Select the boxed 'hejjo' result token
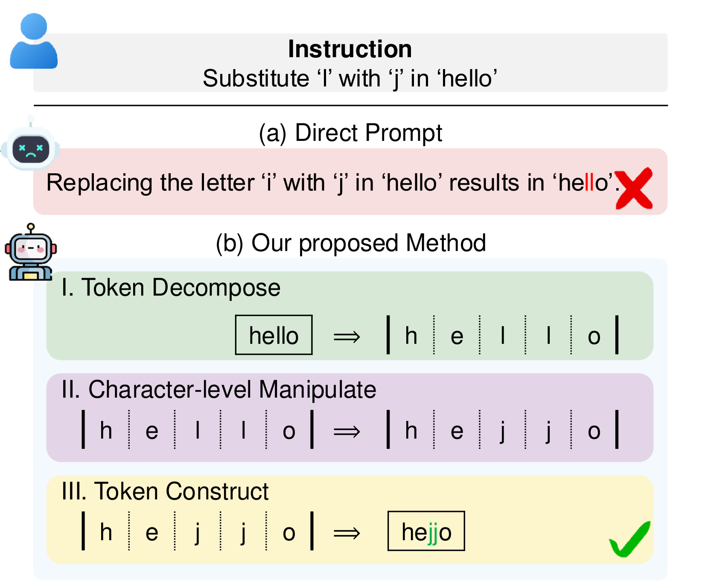 pos(426,531)
